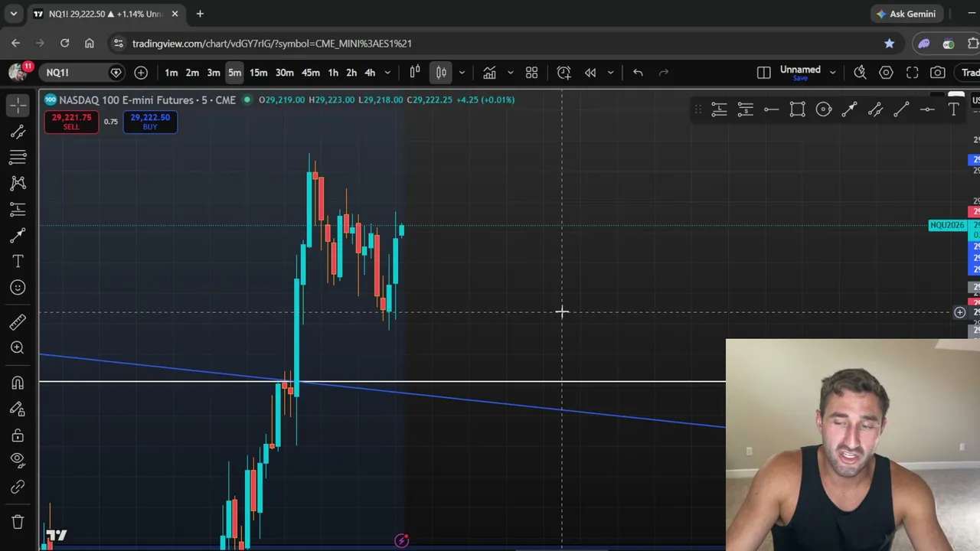Viewport: 980px width, 551px height.
Task: Open the Indicators menu
Action: [489, 73]
